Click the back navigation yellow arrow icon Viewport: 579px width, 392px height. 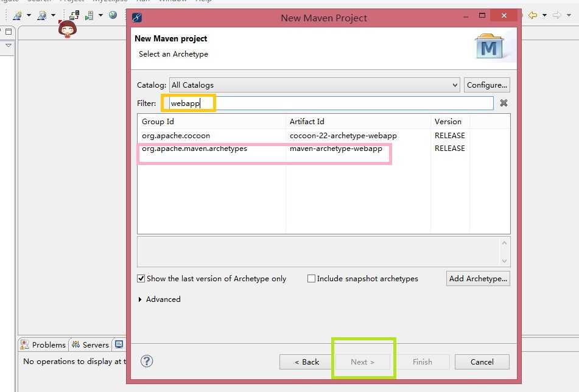pyautogui.click(x=533, y=15)
